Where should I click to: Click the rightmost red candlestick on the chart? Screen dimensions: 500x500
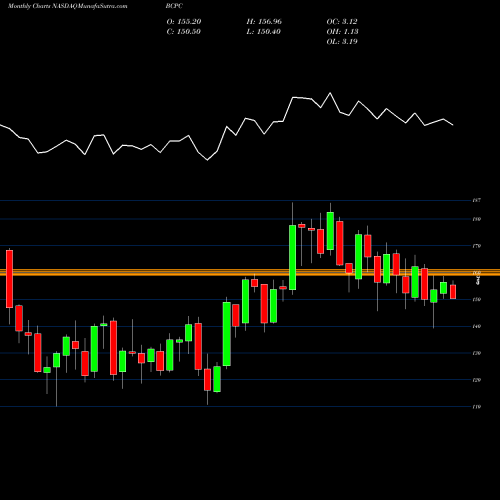[453, 292]
